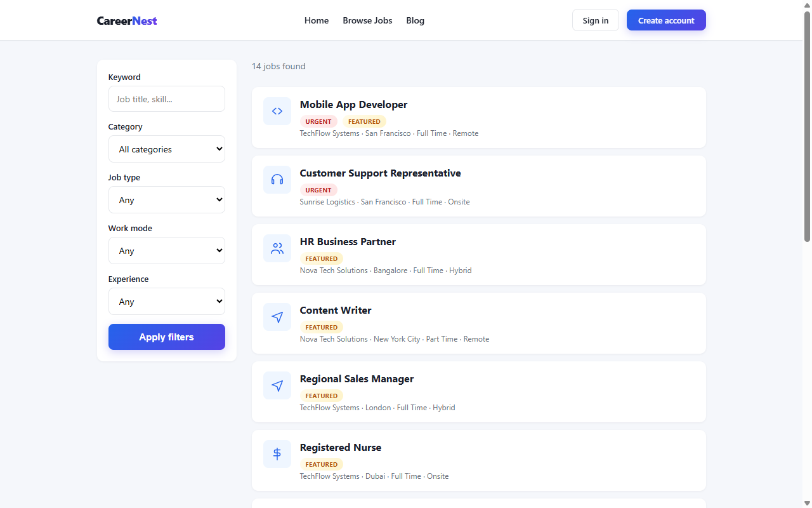Open the Regional Sales Manager job
Viewport: 812px width, 508px height.
tap(357, 379)
